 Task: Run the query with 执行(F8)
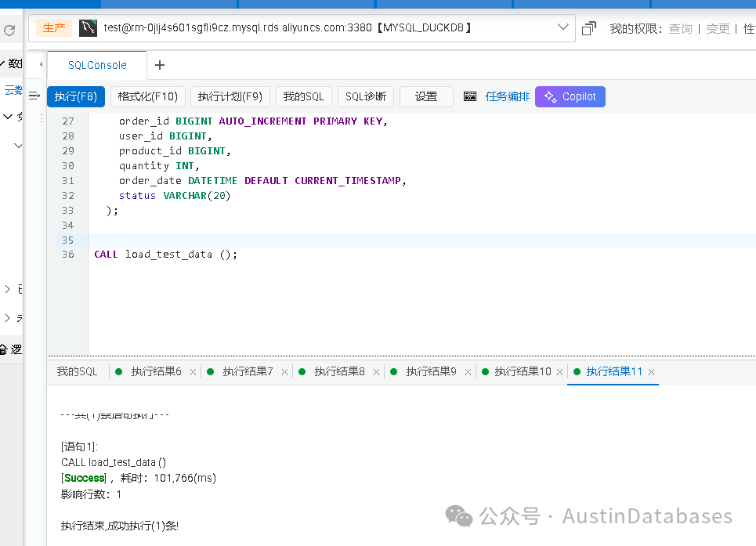[x=76, y=96]
